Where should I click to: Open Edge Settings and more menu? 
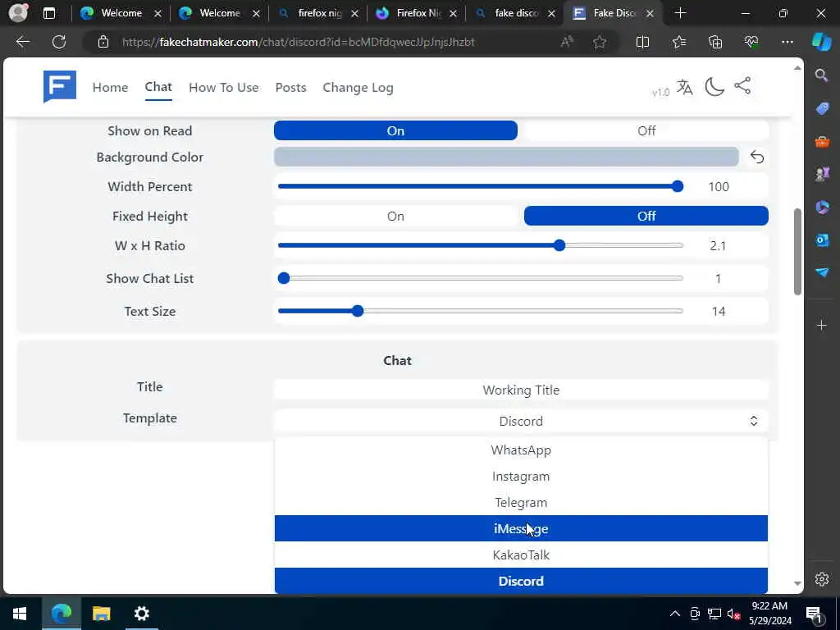(x=787, y=42)
